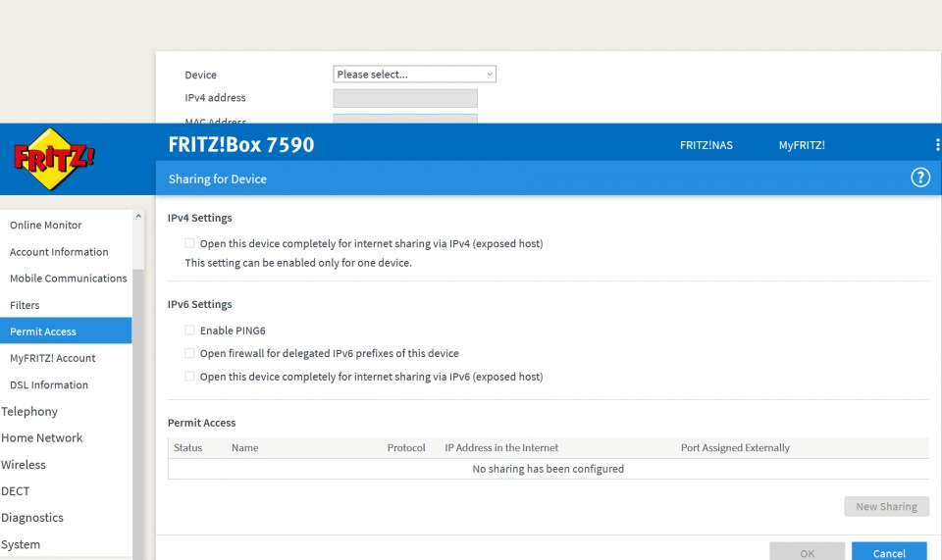Click IP Address in the Internet header

tap(501, 448)
